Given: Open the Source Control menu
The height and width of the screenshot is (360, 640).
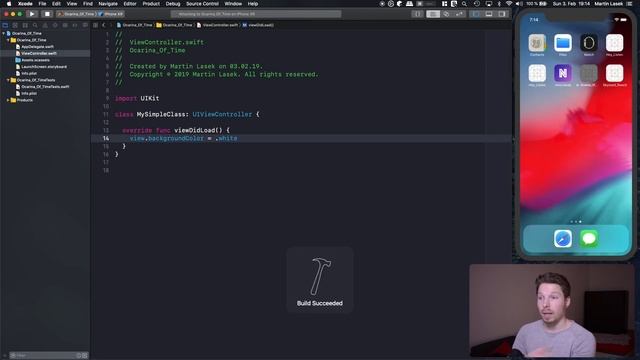Looking at the screenshot, I should 202,4.
